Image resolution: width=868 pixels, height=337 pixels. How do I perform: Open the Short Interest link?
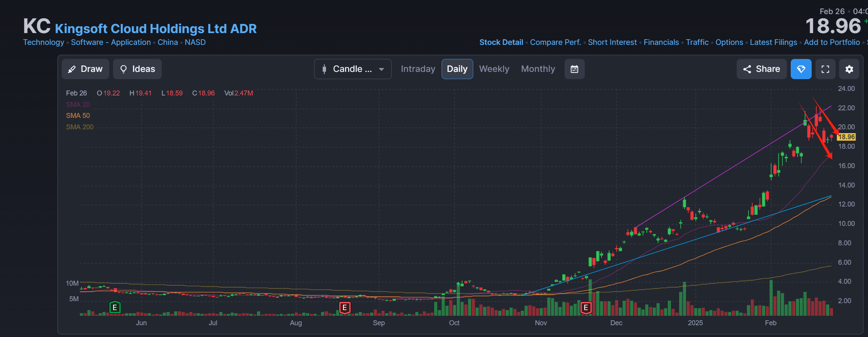pos(612,42)
